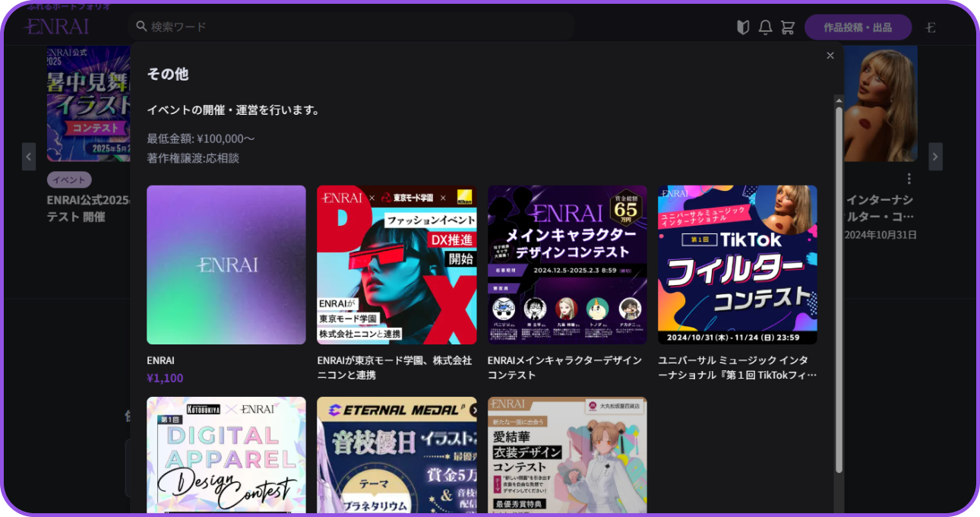Screen dimensions: 980x517
Task: Focus the 検索ワード search field
Action: [x=351, y=27]
